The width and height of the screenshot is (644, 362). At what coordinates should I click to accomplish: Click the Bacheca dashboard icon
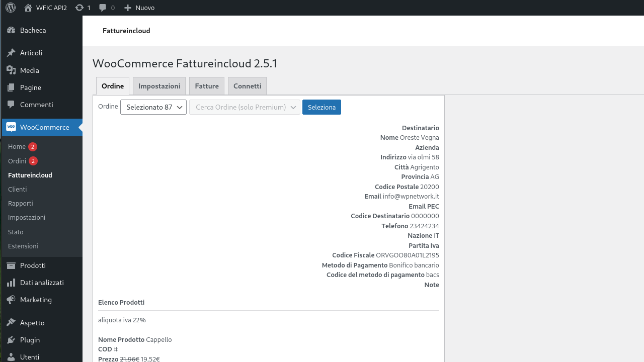coord(11,30)
